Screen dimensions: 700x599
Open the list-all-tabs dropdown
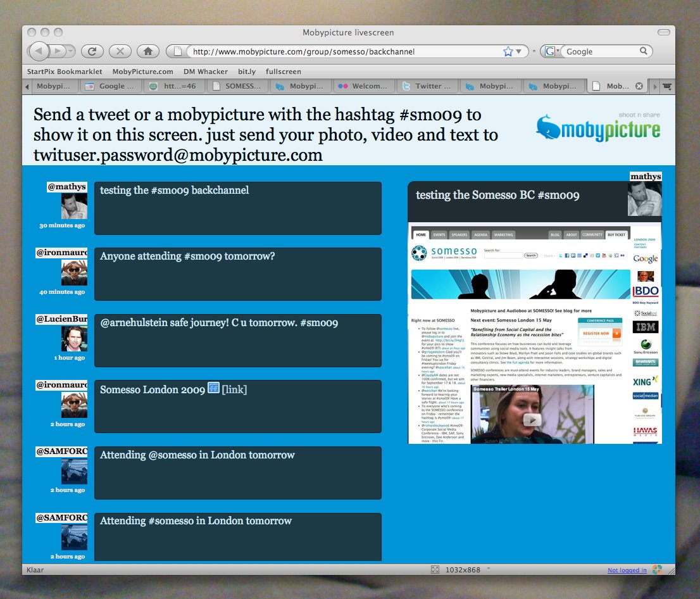tap(666, 86)
